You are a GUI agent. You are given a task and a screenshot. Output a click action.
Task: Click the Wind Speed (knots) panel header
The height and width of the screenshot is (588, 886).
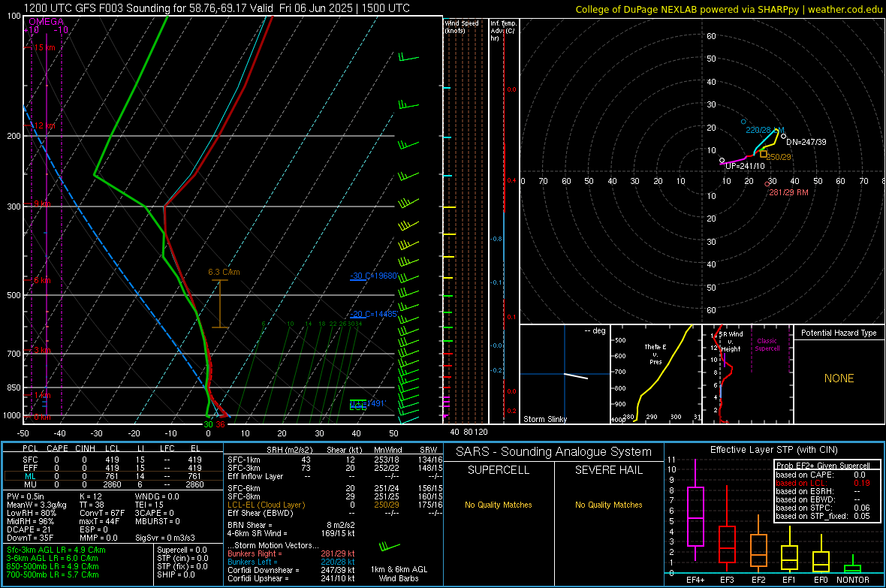[461, 26]
